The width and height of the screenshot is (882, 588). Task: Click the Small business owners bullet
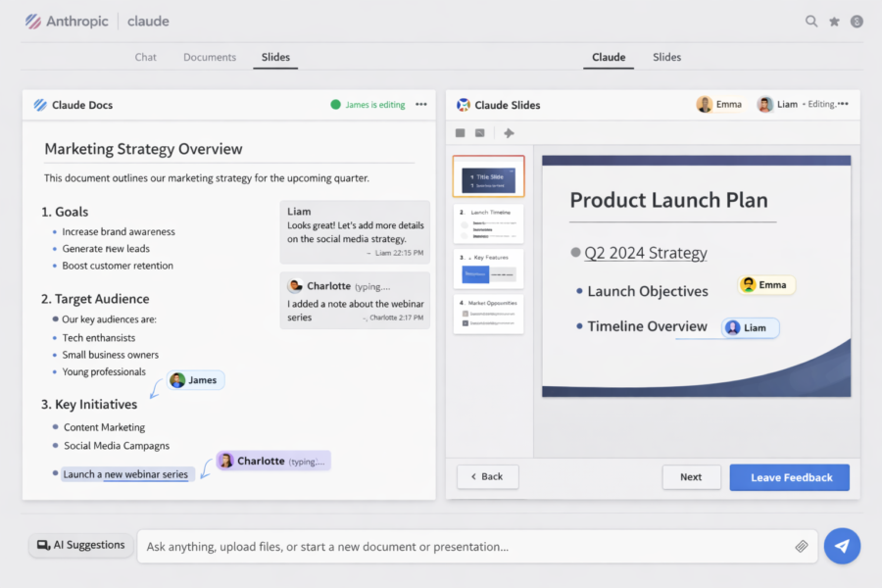click(x=110, y=355)
